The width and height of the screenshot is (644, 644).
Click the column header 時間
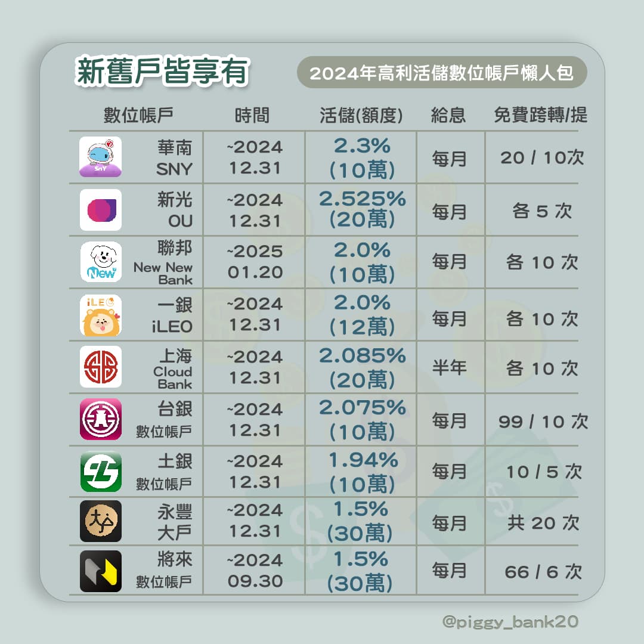[252, 115]
